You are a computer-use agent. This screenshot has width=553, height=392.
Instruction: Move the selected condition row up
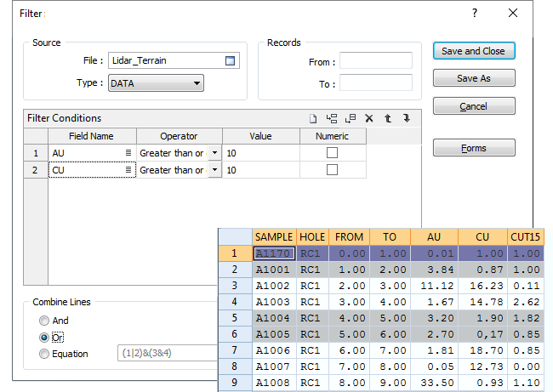(388, 119)
